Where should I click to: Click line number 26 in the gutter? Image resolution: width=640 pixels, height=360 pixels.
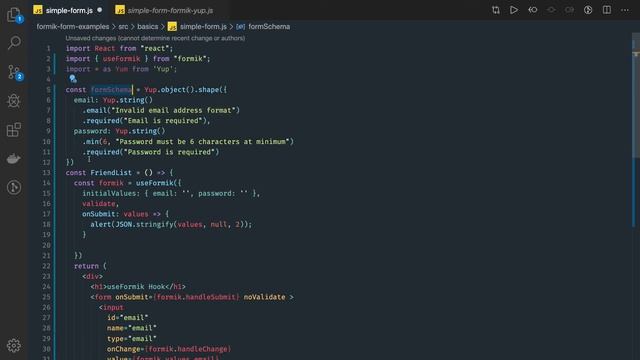coord(47,307)
